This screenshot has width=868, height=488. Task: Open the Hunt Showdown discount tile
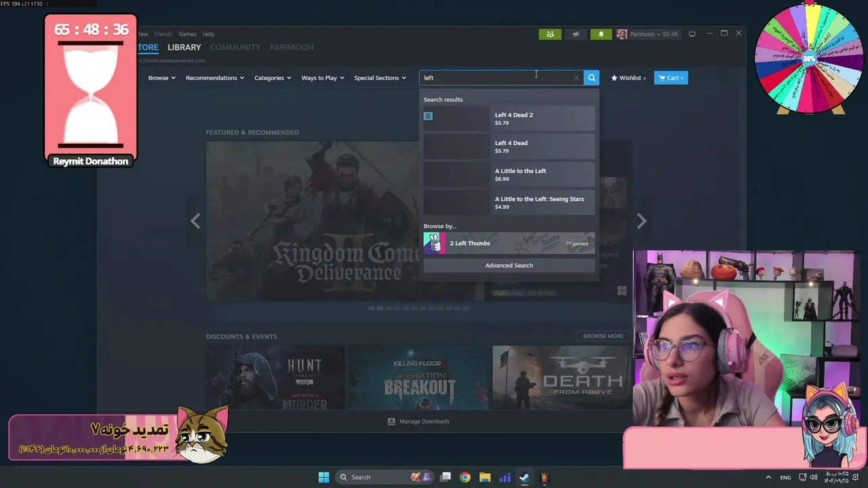coord(275,378)
